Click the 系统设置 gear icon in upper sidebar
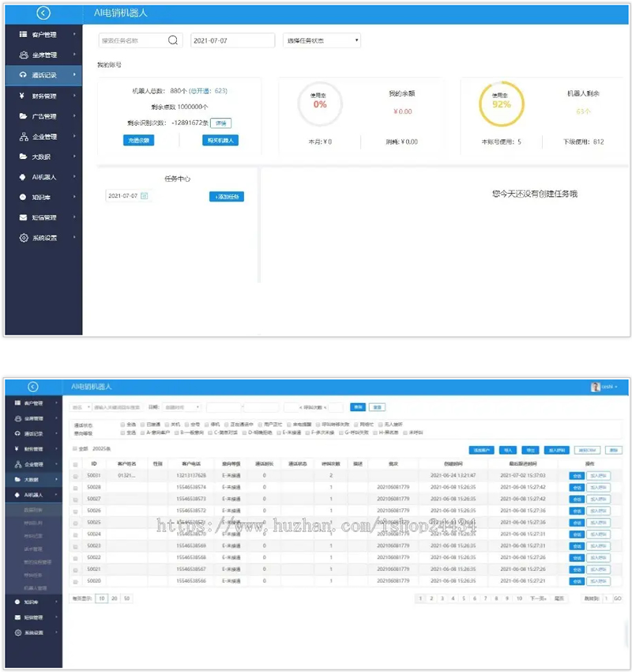The height and width of the screenshot is (672, 632). coord(24,238)
